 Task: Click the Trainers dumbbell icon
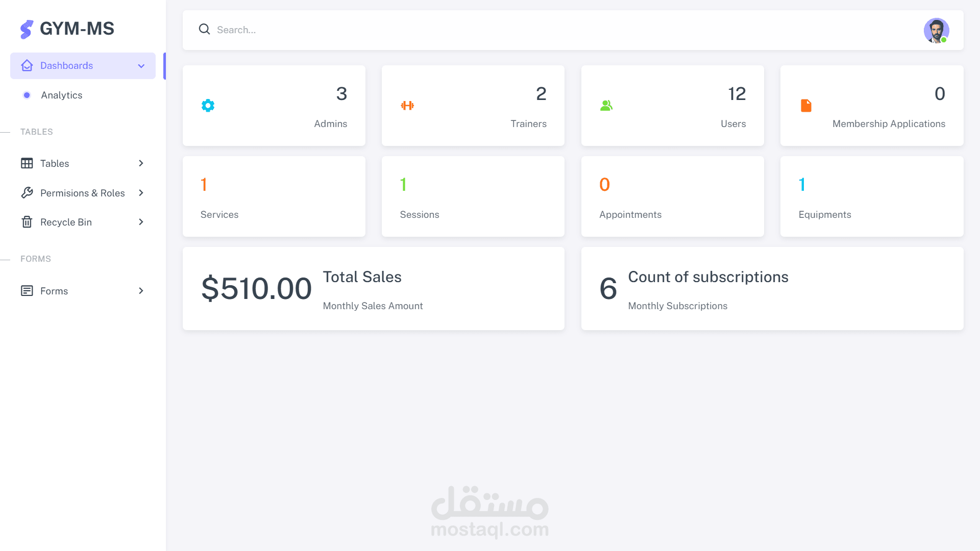click(407, 106)
